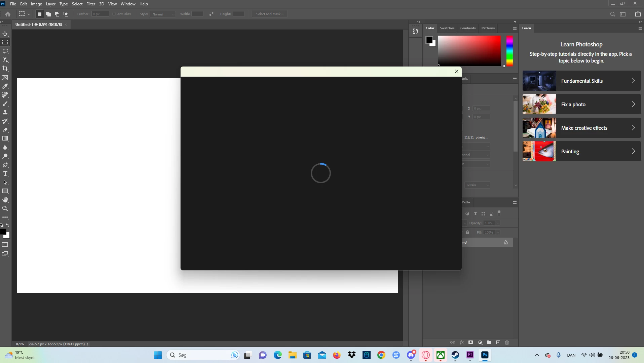Image resolution: width=644 pixels, height=363 pixels.
Task: Choose Subtract from selection mode
Action: point(57,14)
